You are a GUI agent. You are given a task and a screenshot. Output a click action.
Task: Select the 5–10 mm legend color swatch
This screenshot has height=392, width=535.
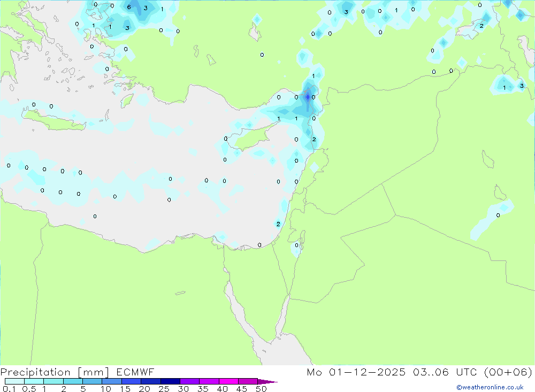tap(92, 381)
